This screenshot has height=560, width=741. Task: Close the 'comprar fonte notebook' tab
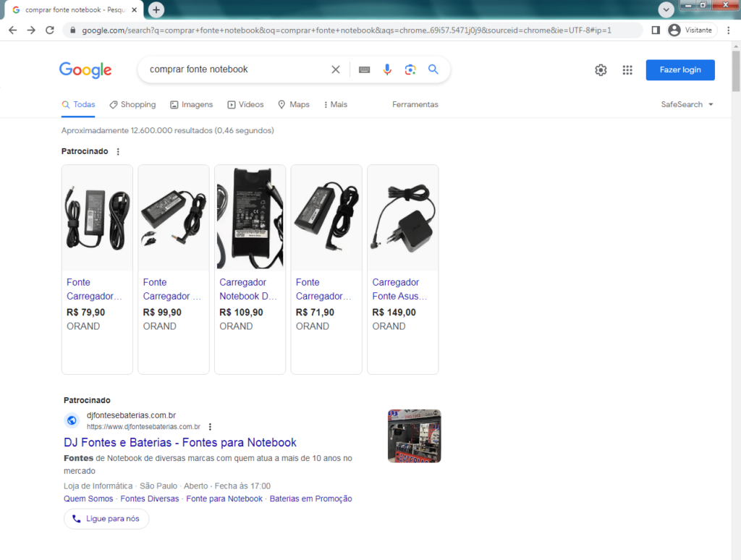[134, 9]
